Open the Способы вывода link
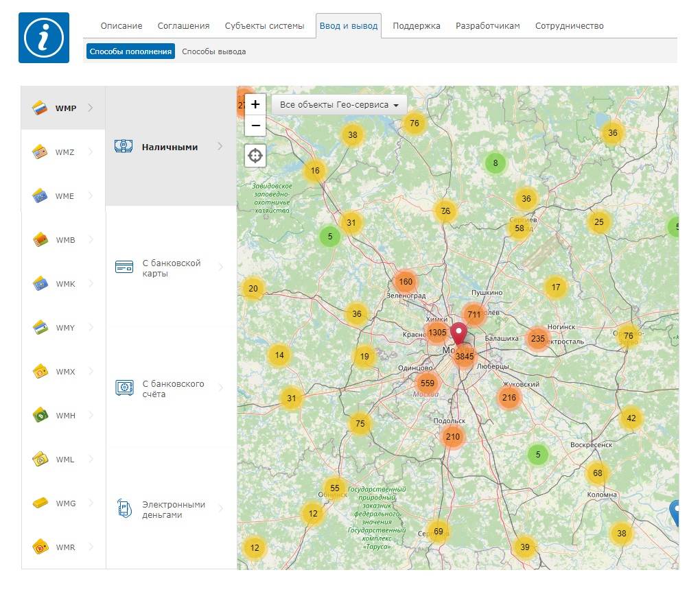The width and height of the screenshot is (700, 594). pyautogui.click(x=213, y=51)
